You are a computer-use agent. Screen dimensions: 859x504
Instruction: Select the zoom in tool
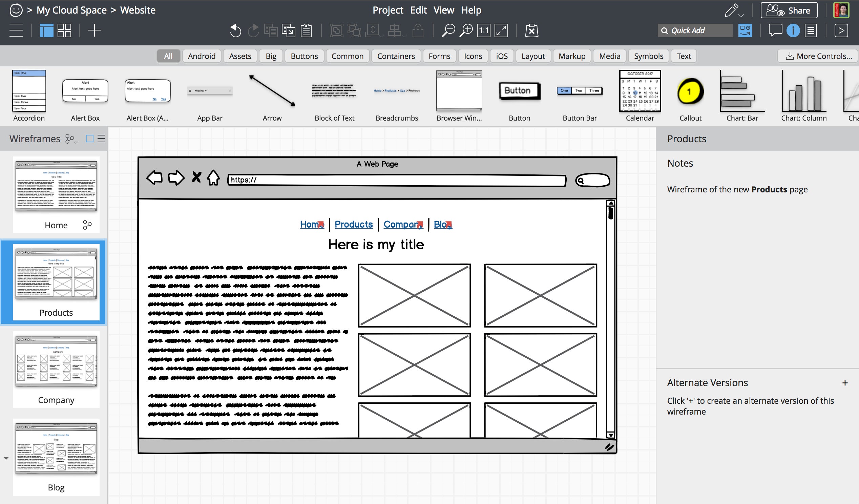point(467,30)
